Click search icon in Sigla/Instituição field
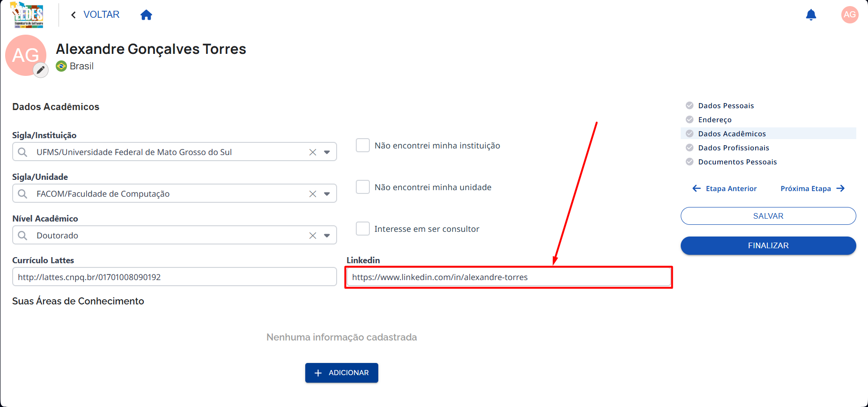868x407 pixels. coord(22,152)
